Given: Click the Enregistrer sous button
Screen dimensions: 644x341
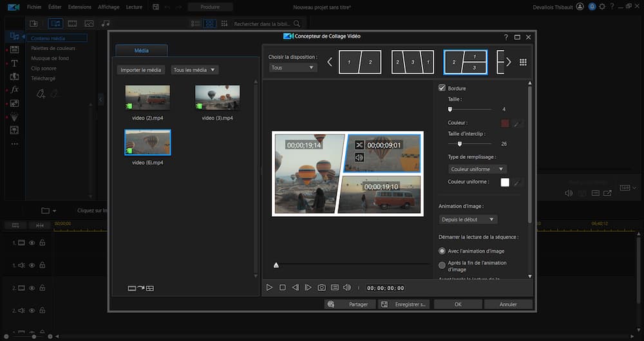Looking at the screenshot, I should tap(404, 304).
